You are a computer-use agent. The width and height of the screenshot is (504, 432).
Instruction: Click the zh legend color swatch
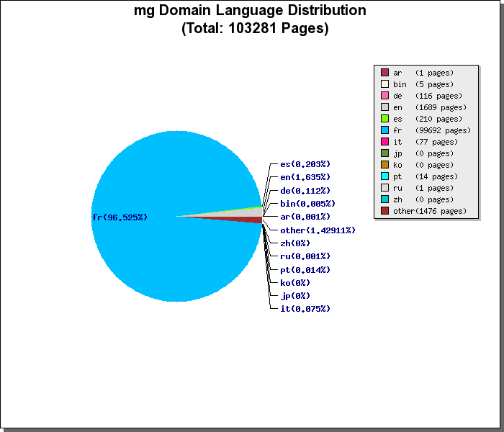coord(384,199)
